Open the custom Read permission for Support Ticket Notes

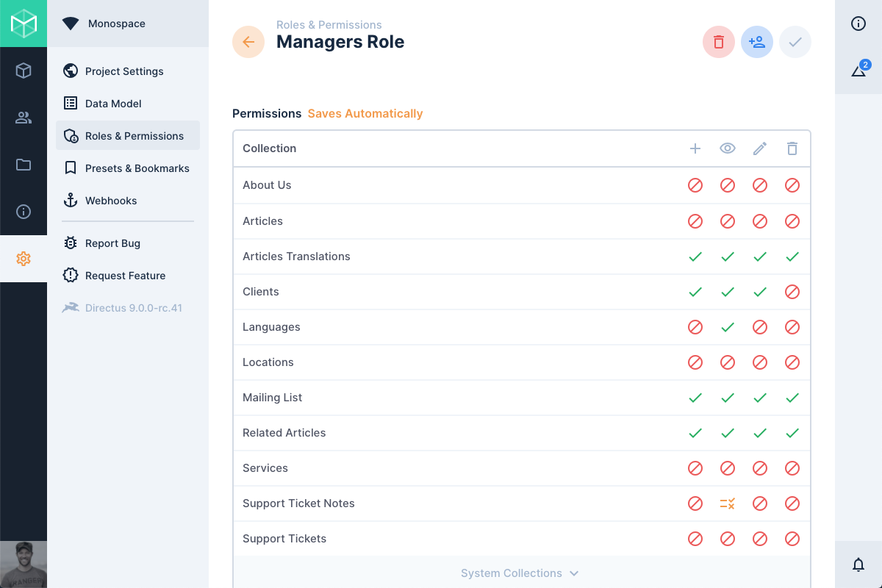point(728,503)
